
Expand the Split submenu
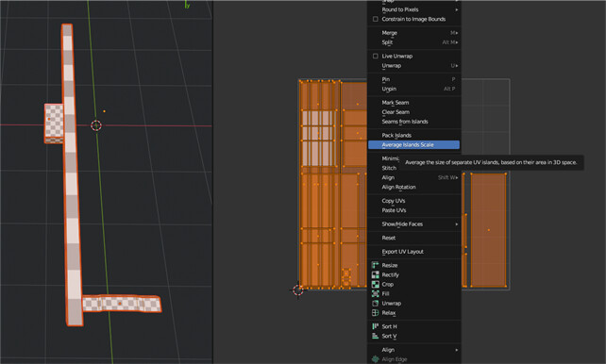[414, 42]
